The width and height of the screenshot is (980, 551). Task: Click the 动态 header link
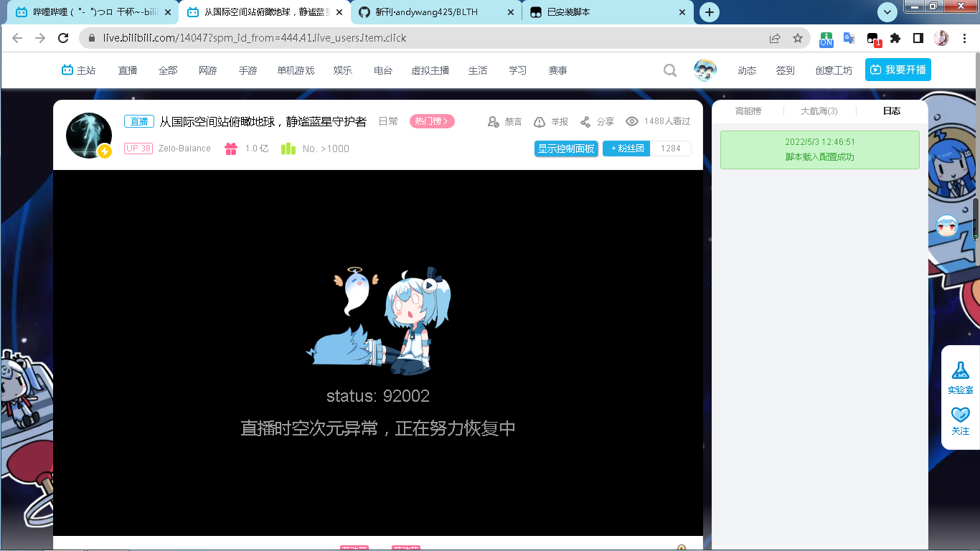747,70
